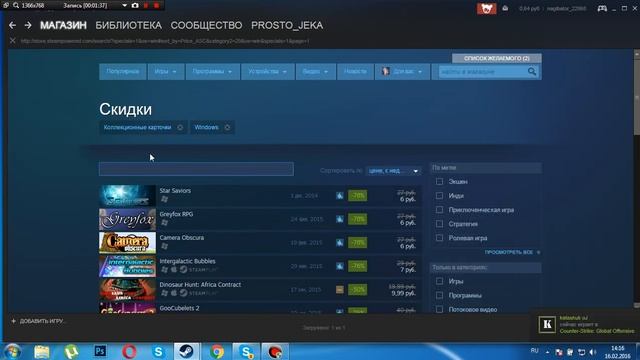This screenshot has width=640, height=360.
Task: Open the Greyfox RPG game title
Action: tap(176, 214)
